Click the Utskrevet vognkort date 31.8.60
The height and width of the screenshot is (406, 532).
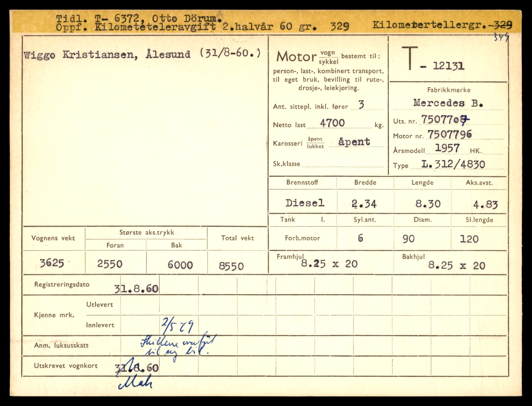[x=137, y=368]
